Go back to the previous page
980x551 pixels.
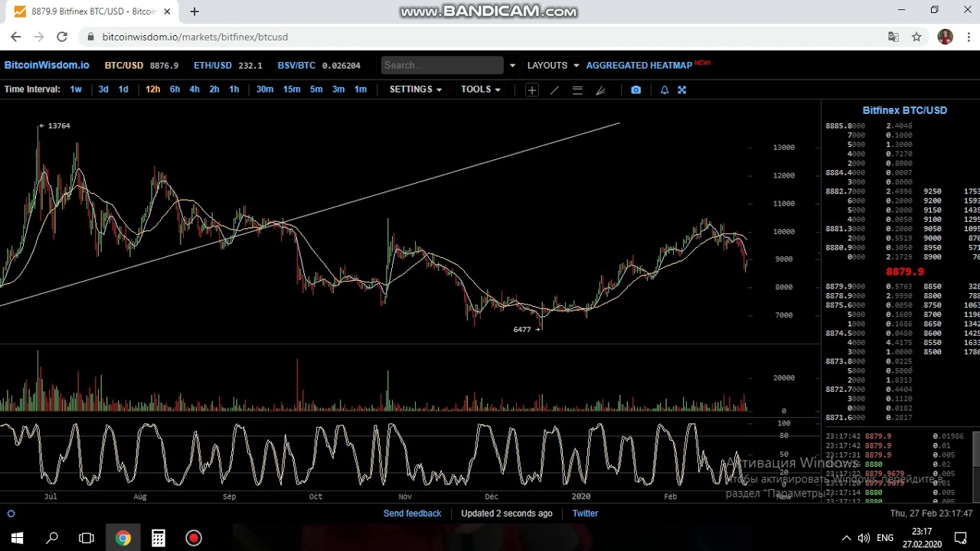[x=16, y=37]
